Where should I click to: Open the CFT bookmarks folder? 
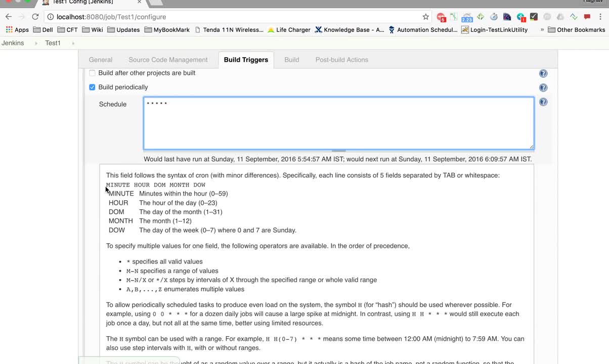(67, 30)
